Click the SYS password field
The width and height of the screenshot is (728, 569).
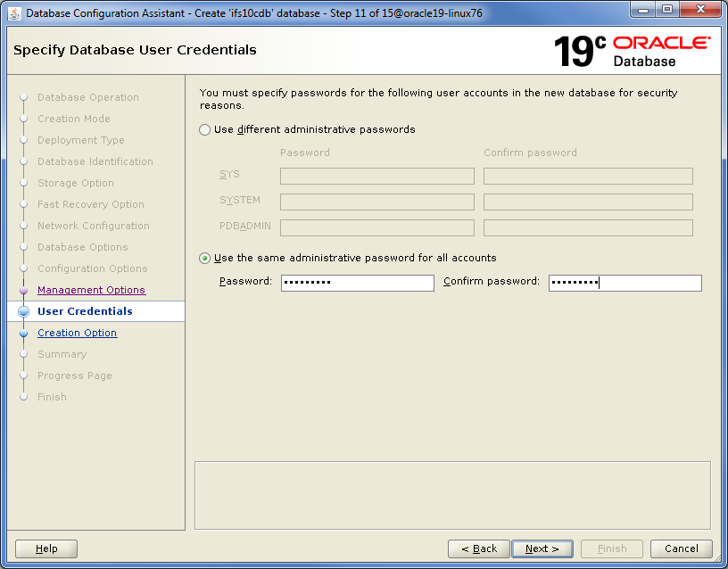point(376,176)
